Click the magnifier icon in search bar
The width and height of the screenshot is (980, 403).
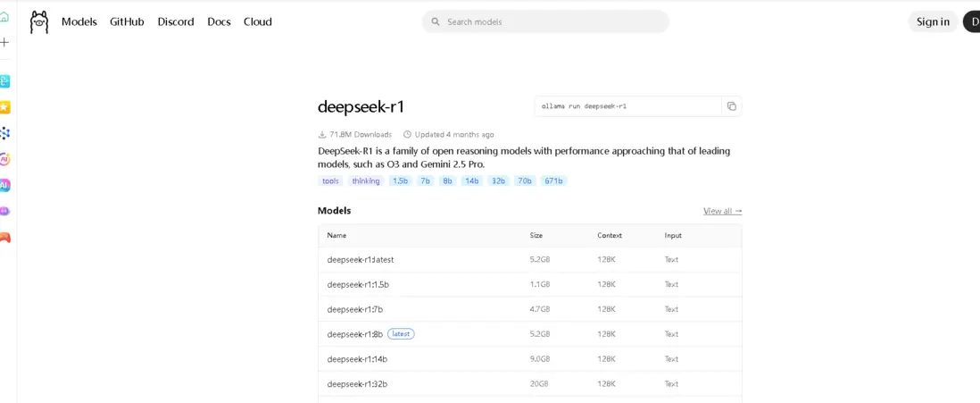[436, 22]
